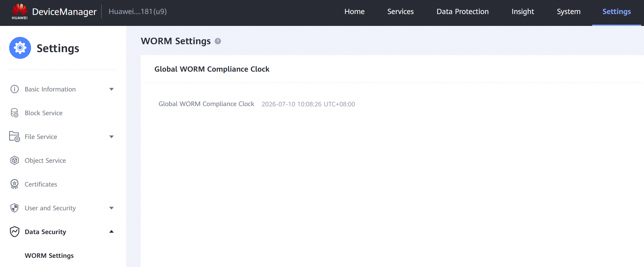Open the System tab
644x267 pixels.
569,12
